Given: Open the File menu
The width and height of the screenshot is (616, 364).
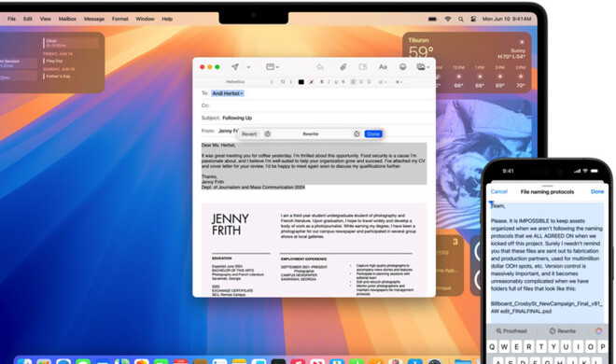Looking at the screenshot, I should tap(12, 19).
